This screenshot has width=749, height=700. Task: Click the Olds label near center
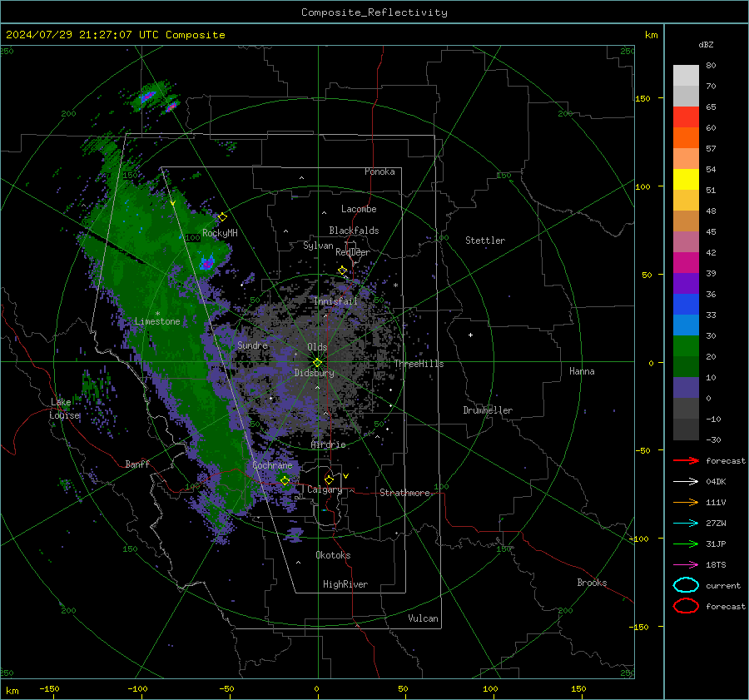[x=317, y=347]
